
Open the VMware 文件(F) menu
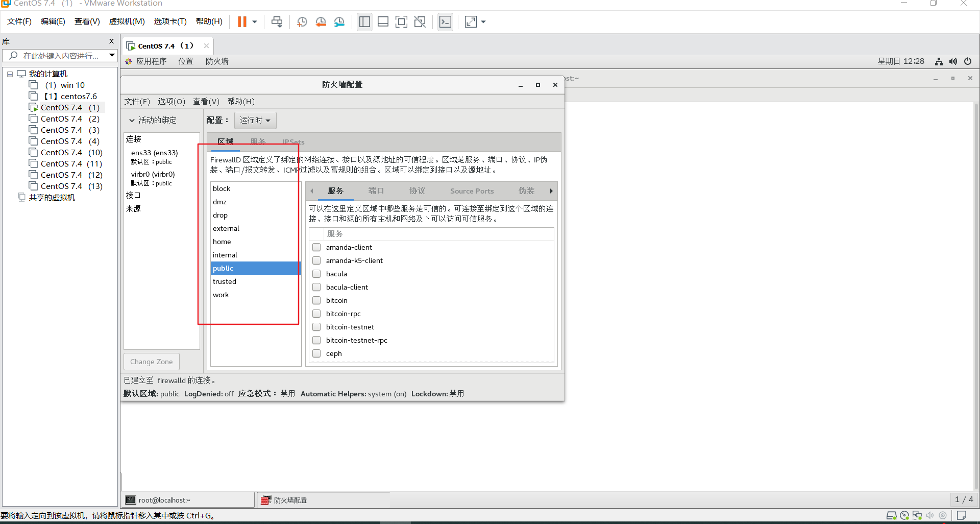point(19,21)
